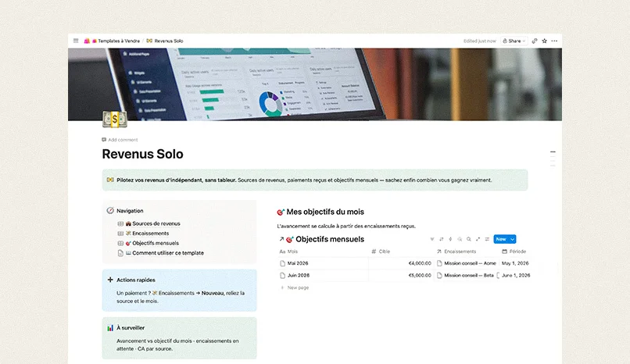Viewport: 630px width, 364px height.
Task: Open Sources de revenus navigation link
Action: click(x=152, y=223)
